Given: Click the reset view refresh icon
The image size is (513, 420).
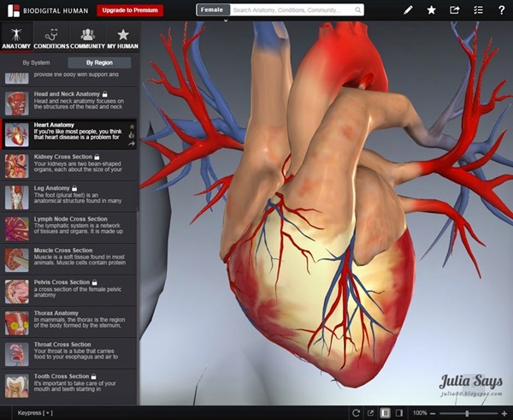Looking at the screenshot, I should pyautogui.click(x=356, y=412).
